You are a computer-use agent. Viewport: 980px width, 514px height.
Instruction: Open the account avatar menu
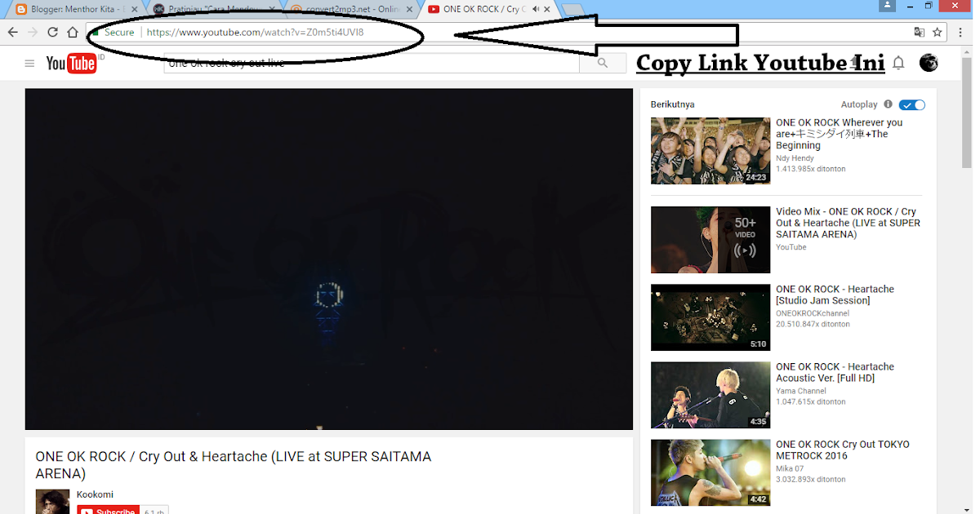coord(929,63)
